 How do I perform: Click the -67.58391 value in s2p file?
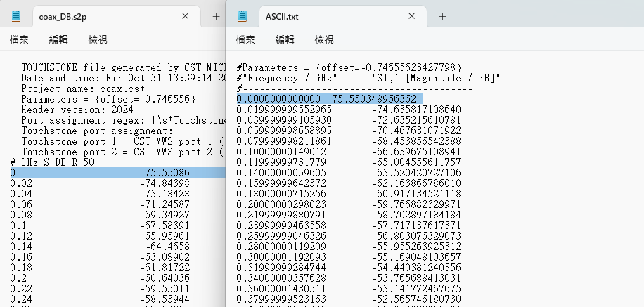click(165, 226)
